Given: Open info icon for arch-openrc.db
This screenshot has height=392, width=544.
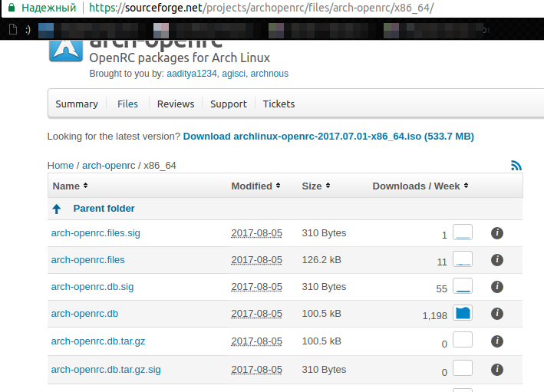Looking at the screenshot, I should coord(497,314).
